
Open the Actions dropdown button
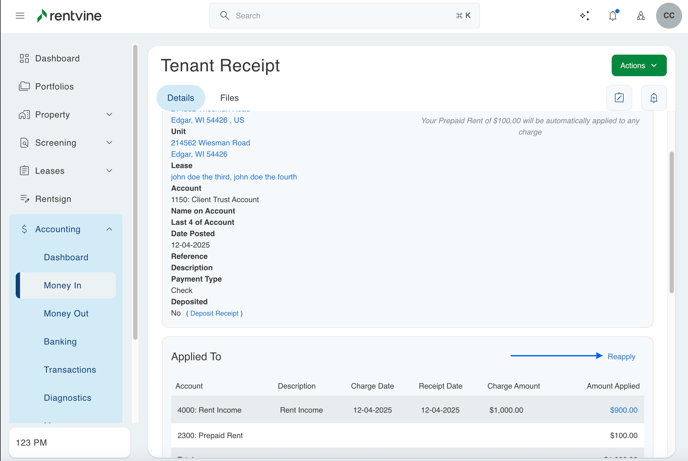(x=639, y=66)
